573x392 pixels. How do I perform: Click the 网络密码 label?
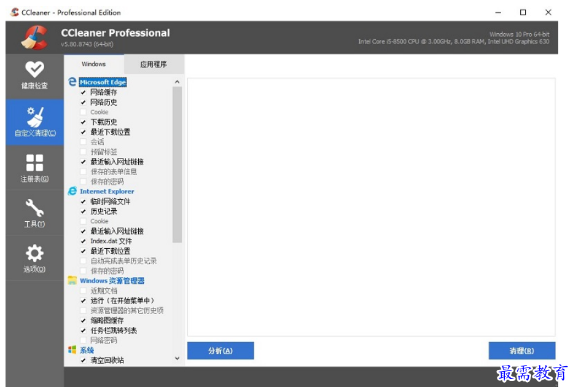click(104, 340)
